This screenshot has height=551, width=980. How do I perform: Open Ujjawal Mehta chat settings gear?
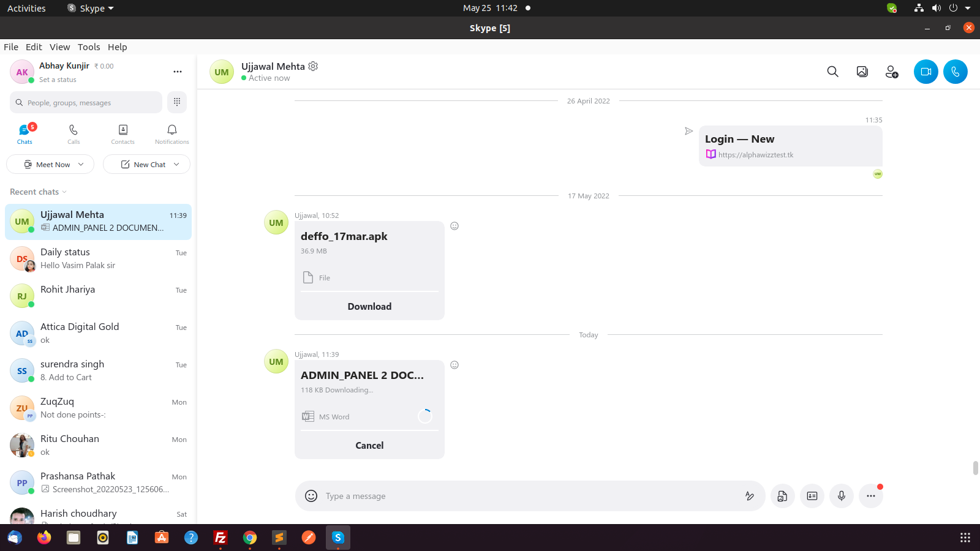pyautogui.click(x=313, y=66)
